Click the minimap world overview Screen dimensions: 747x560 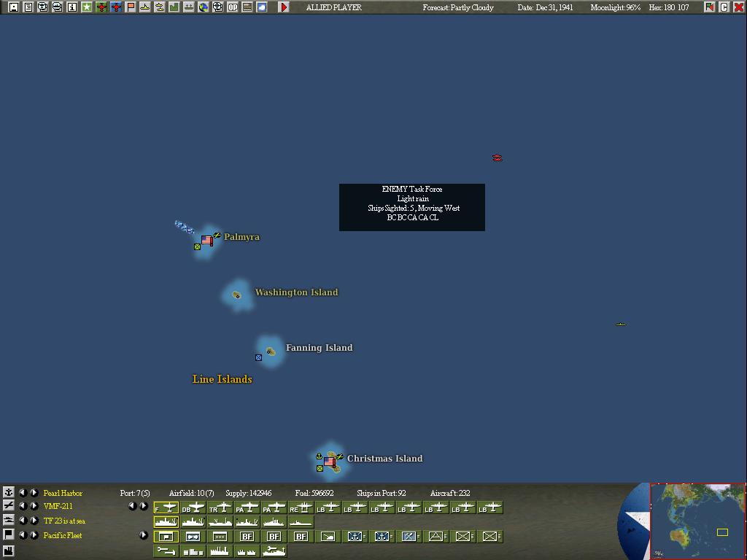[x=697, y=521]
